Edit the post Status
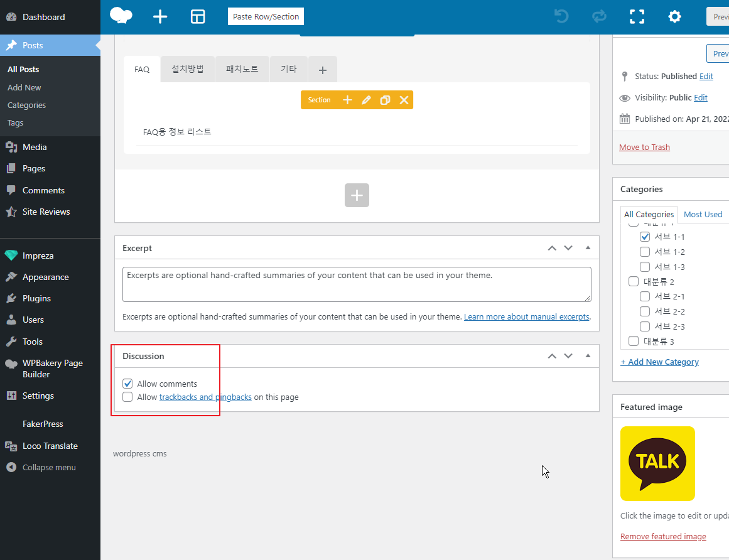The width and height of the screenshot is (729, 560). (706, 76)
